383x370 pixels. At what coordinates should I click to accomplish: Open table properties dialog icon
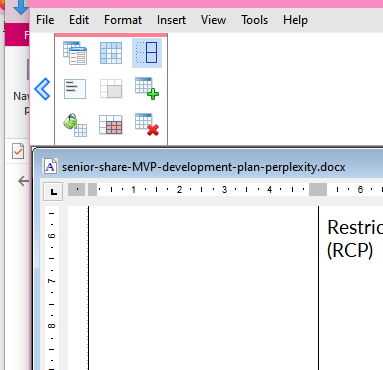click(x=75, y=53)
